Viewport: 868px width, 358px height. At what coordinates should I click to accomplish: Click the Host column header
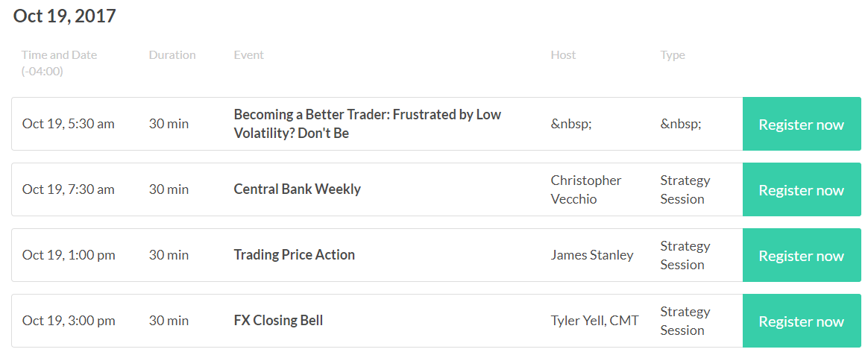coord(564,55)
